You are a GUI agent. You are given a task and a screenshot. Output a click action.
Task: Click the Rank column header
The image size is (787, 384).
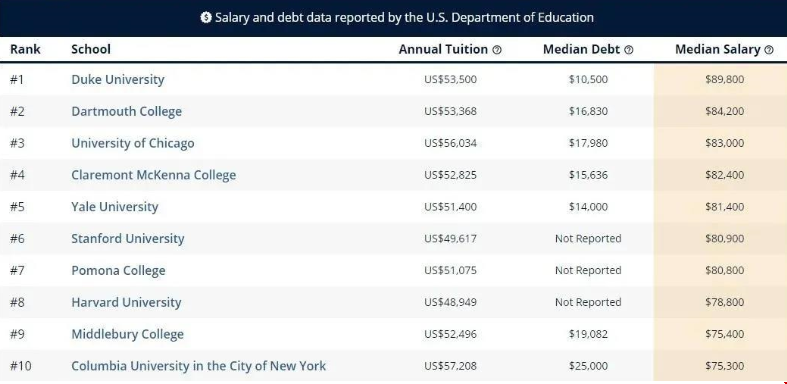25,49
